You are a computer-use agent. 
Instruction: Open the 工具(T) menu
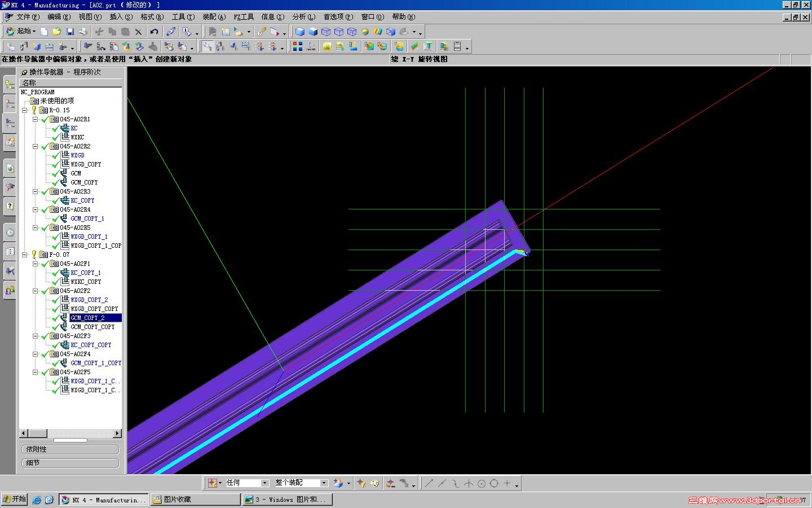point(183,17)
